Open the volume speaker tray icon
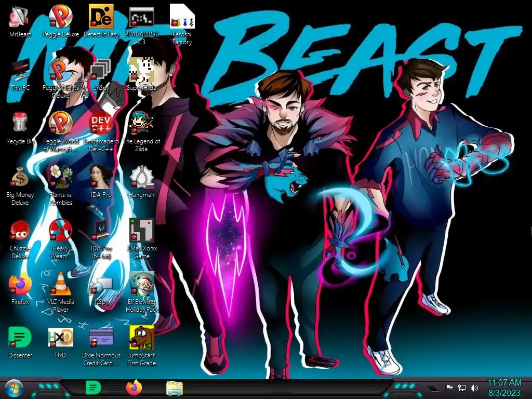532x399 pixels. pyautogui.click(x=474, y=388)
